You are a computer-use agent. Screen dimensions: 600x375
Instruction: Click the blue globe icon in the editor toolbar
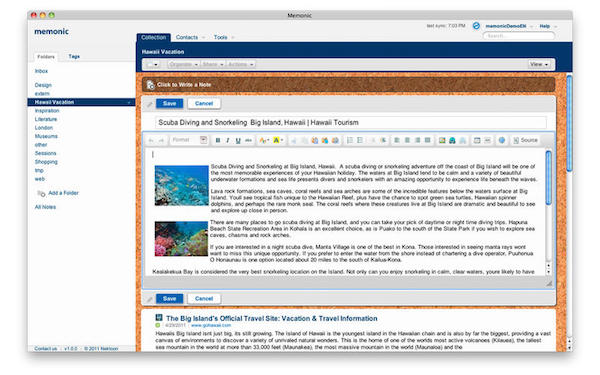tap(502, 140)
